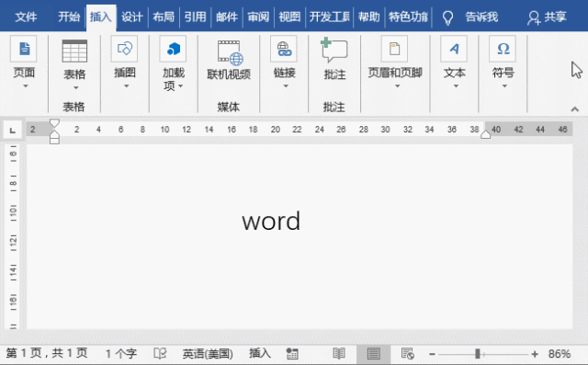588x365 pixels.
Task: Switch to print layout view
Action: [x=374, y=353]
